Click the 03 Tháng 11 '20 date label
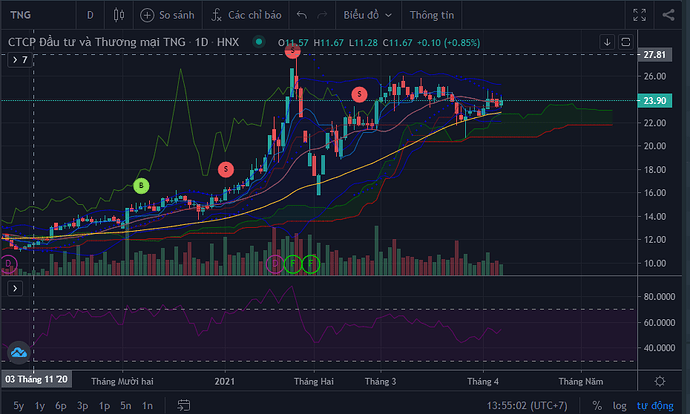 click(37, 379)
